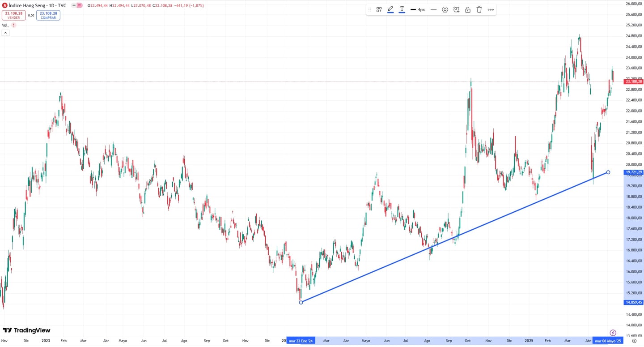Lock the trendline with the padlock icon
The height and width of the screenshot is (347, 644).
(x=468, y=9)
